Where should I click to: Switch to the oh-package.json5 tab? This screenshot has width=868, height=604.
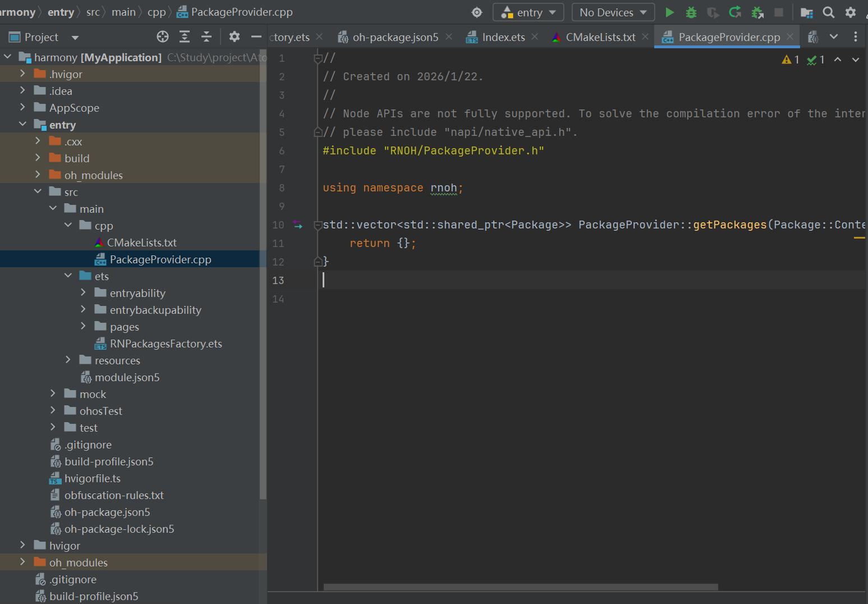coord(395,37)
